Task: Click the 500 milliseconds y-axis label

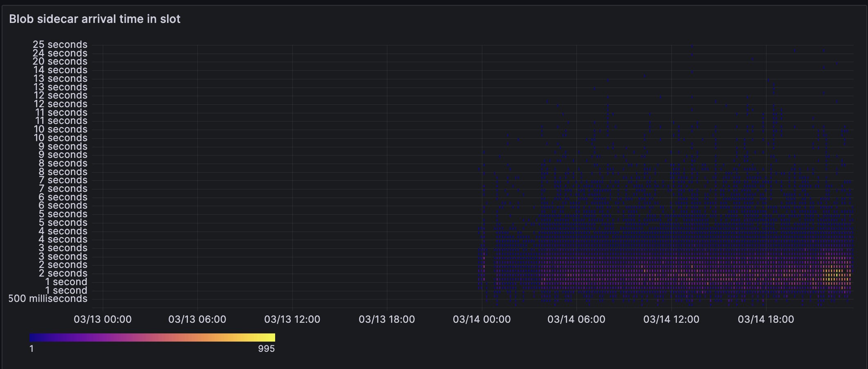Action: click(48, 299)
